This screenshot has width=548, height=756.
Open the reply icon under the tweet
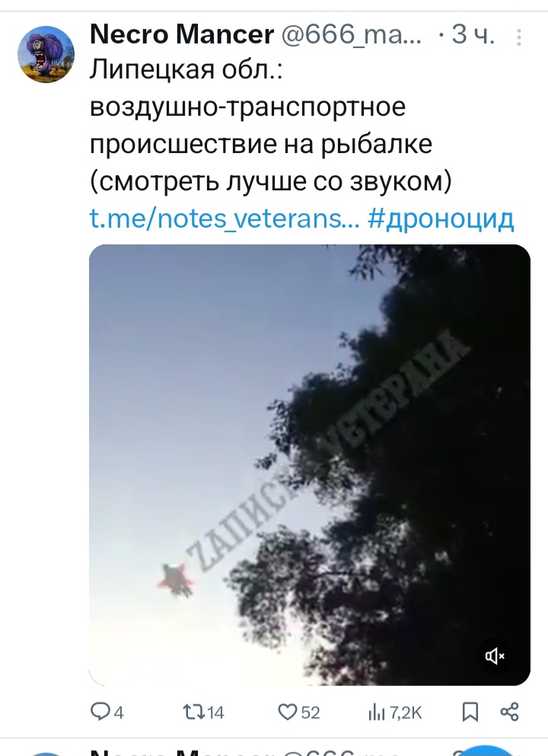click(x=100, y=712)
